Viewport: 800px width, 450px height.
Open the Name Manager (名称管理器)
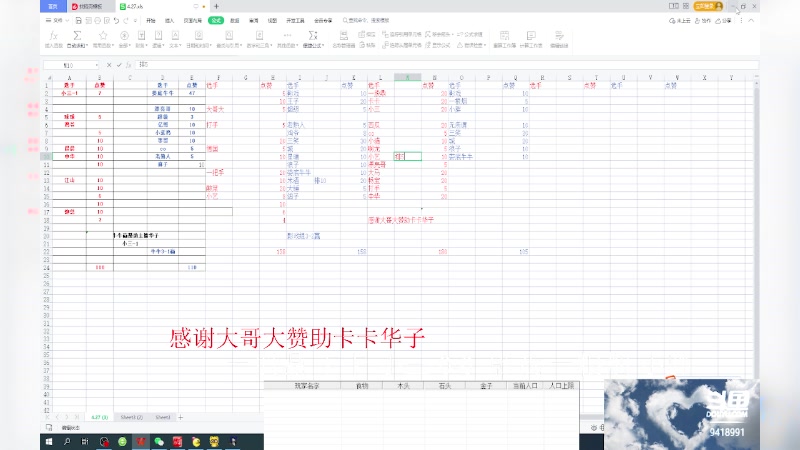coord(343,39)
